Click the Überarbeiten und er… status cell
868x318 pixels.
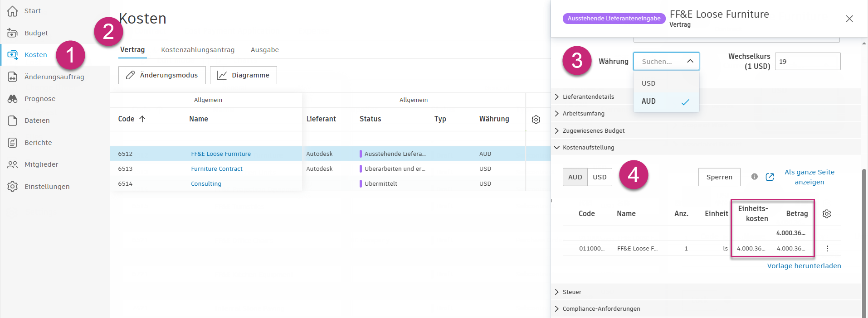[393, 169]
